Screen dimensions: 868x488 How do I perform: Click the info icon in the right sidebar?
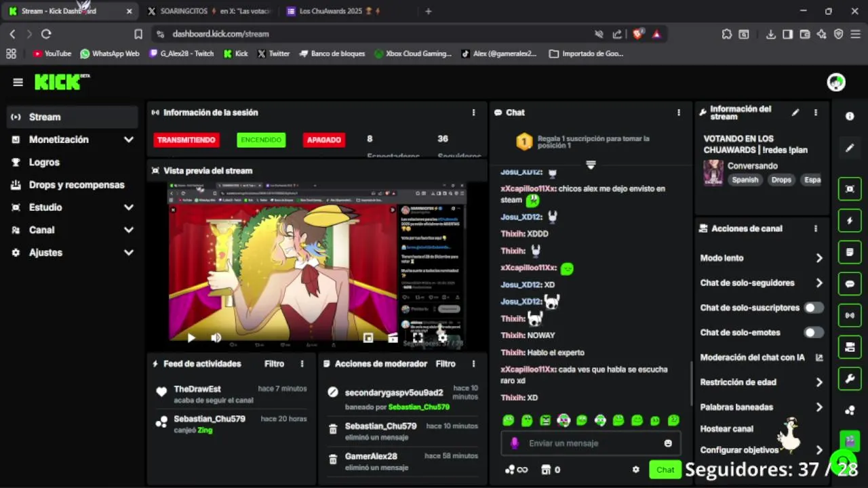point(850,116)
